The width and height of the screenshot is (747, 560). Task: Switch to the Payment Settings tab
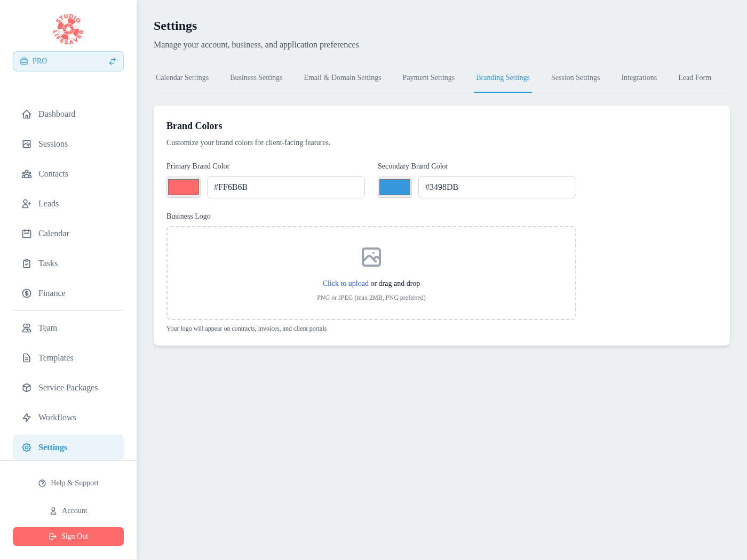click(428, 77)
